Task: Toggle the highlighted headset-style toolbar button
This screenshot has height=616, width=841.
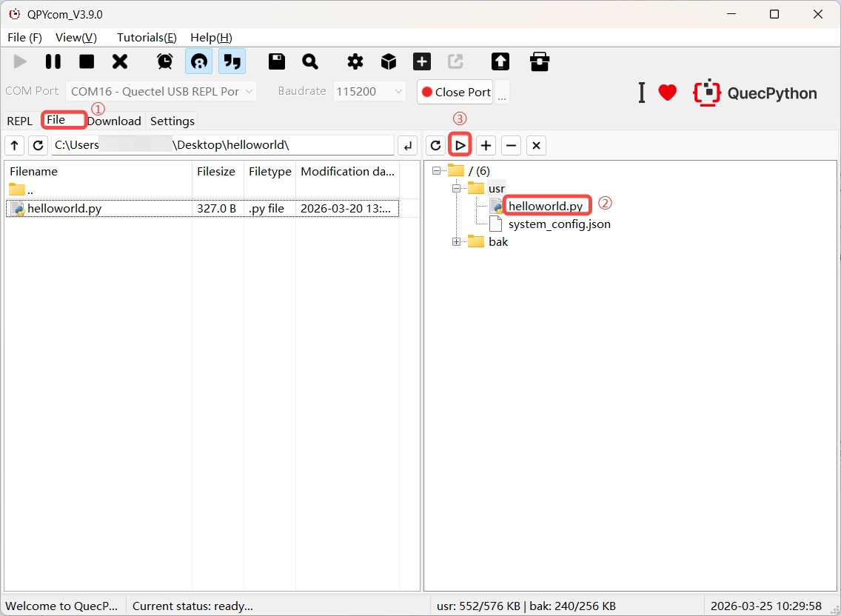Action: [198, 61]
